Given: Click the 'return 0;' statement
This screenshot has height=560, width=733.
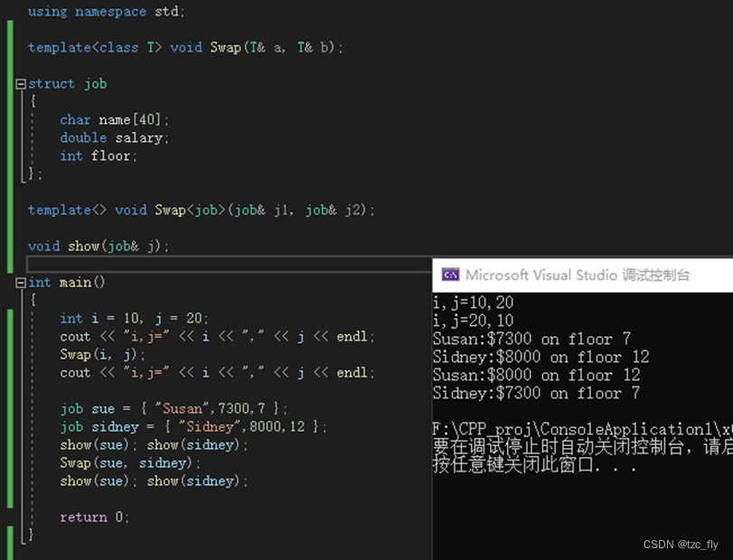Looking at the screenshot, I should tap(94, 518).
